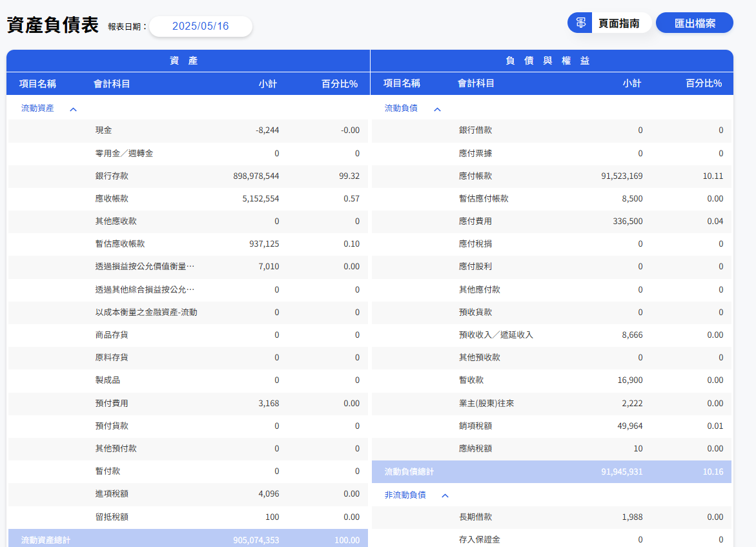Select the 預付貨款 account row
The width and height of the screenshot is (756, 547).
188,426
